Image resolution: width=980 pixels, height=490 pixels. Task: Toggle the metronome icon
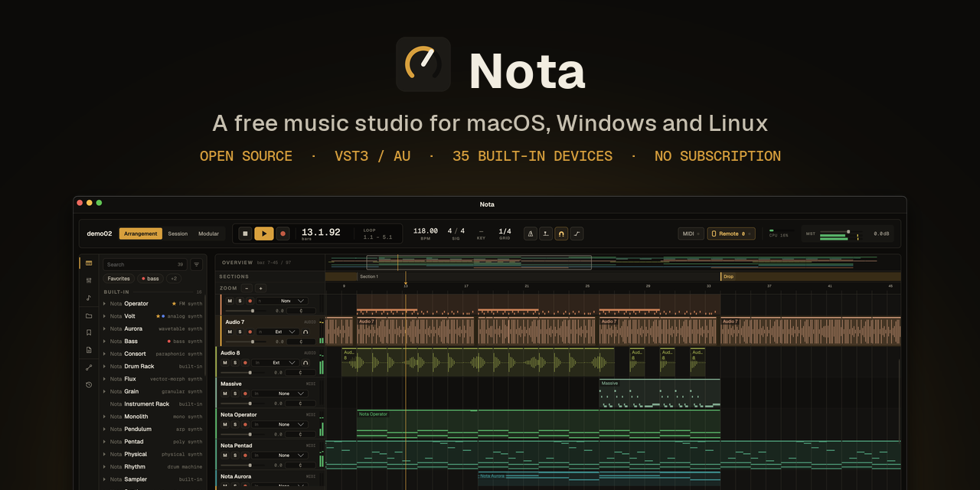(x=530, y=234)
